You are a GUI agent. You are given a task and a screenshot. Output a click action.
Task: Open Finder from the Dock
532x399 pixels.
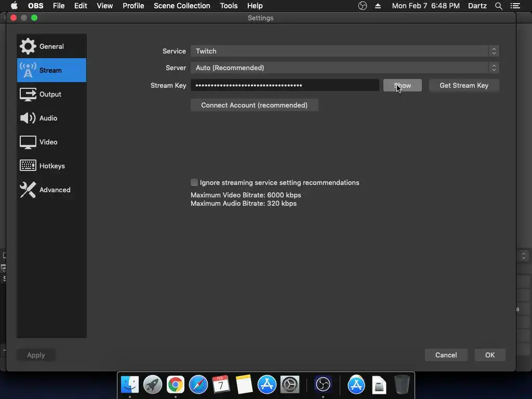click(130, 385)
